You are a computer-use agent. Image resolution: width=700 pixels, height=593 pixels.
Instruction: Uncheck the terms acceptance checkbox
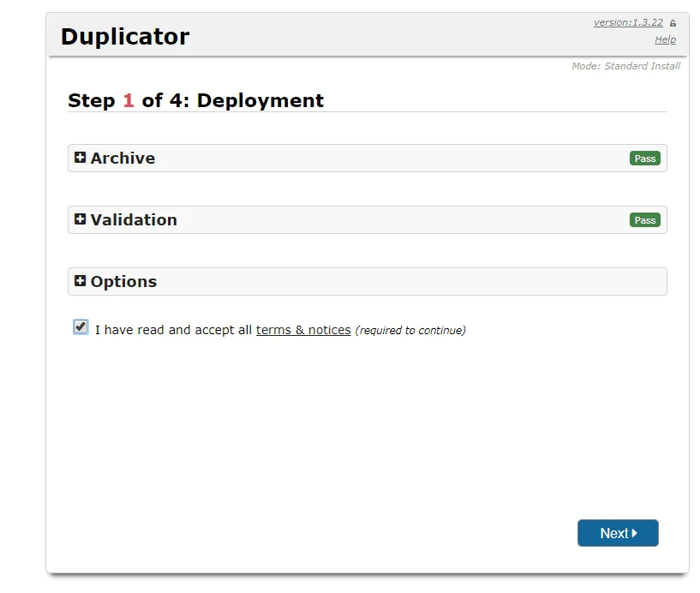pos(80,326)
